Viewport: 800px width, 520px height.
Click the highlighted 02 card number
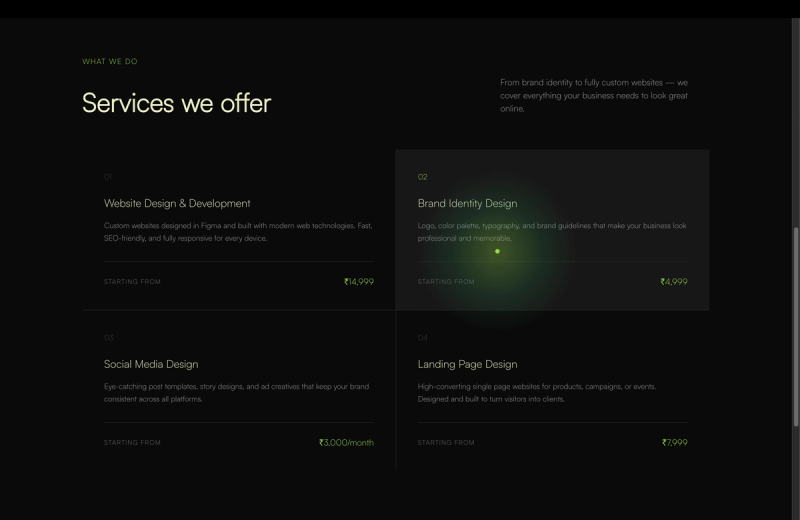422,177
